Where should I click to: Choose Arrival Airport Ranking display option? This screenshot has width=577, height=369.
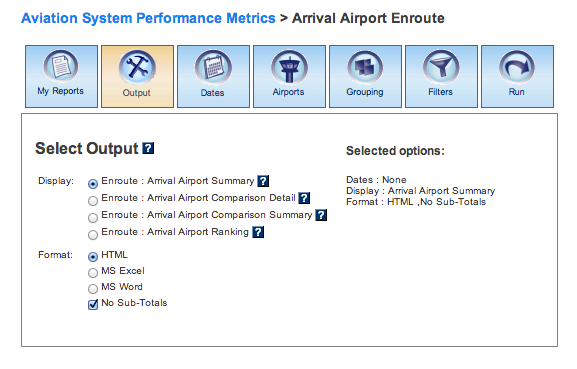(93, 235)
